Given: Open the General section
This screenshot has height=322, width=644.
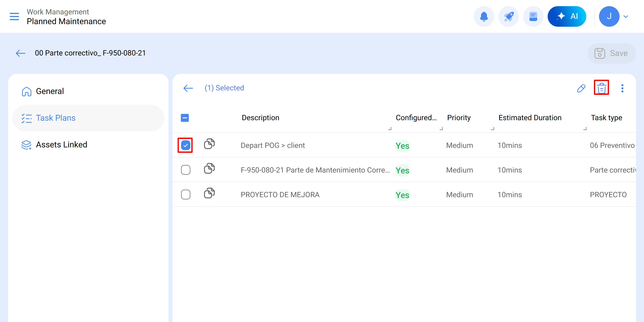Looking at the screenshot, I should (50, 91).
